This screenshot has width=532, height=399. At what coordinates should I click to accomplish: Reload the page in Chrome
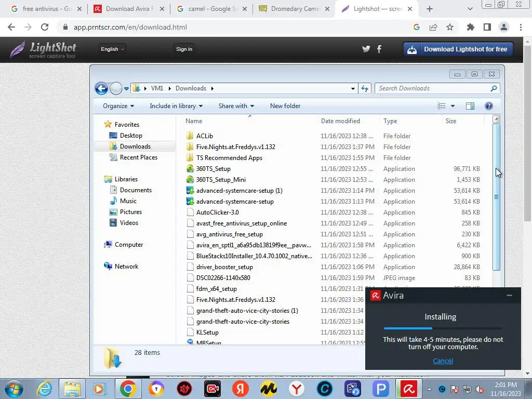click(x=45, y=27)
